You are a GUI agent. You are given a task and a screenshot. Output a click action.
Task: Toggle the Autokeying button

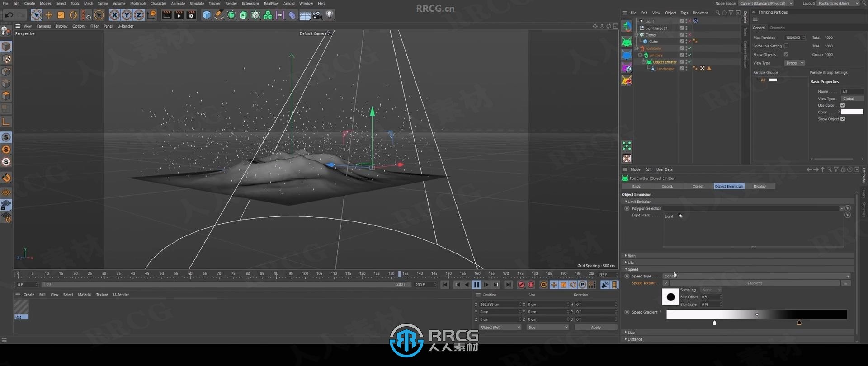(x=531, y=285)
